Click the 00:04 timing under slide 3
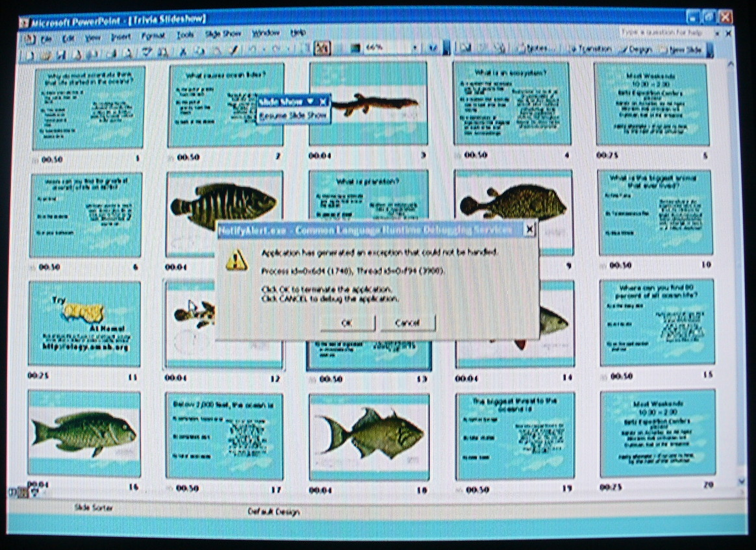 pyautogui.click(x=319, y=156)
